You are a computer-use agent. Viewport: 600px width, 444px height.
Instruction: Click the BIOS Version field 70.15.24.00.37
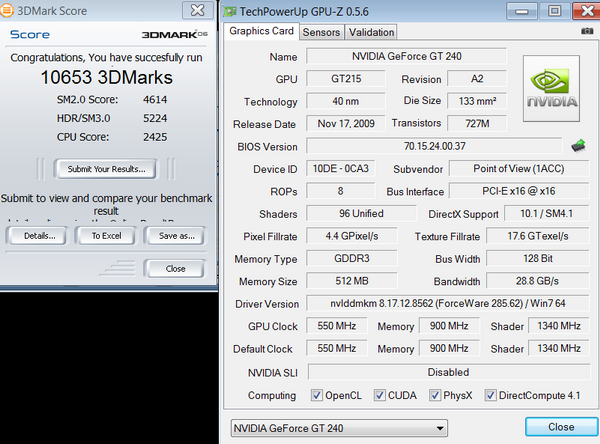click(x=434, y=146)
